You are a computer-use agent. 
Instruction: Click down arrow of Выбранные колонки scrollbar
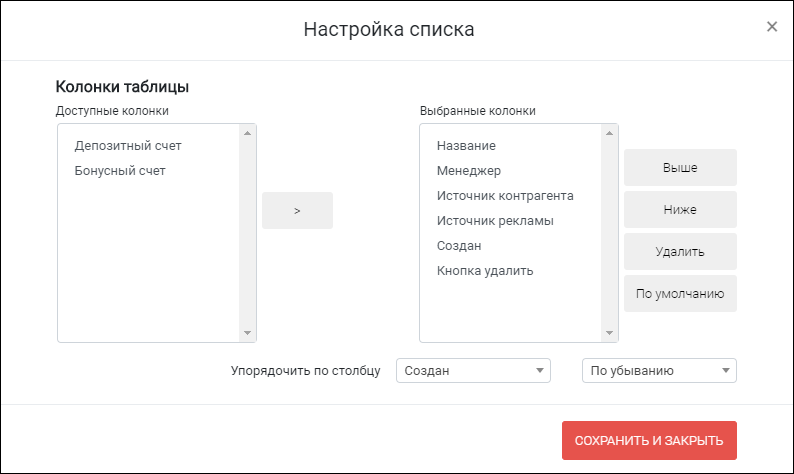point(610,333)
